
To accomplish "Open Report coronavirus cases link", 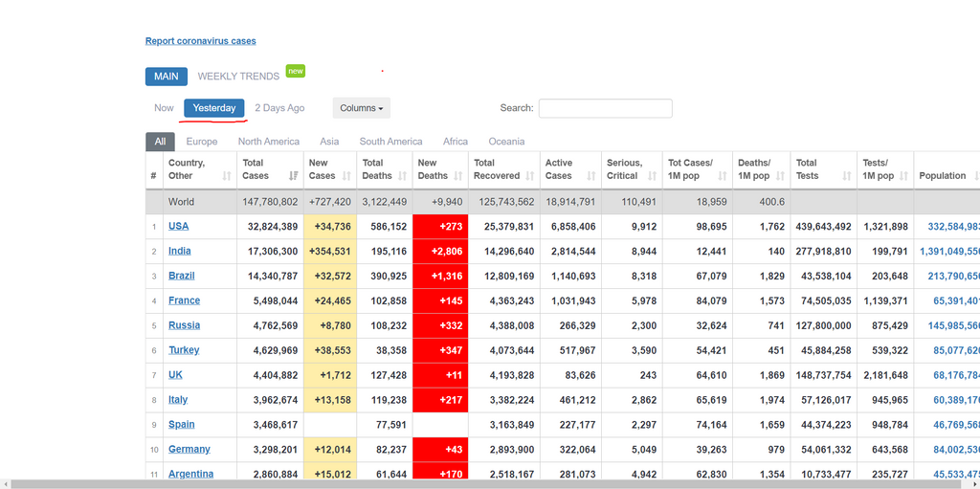I will click(201, 40).
